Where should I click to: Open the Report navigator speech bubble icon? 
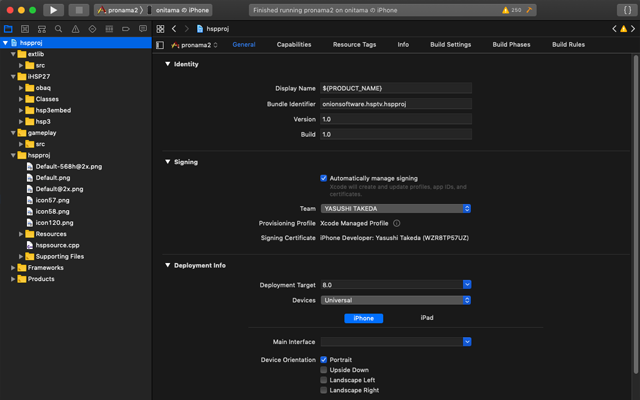click(x=143, y=29)
